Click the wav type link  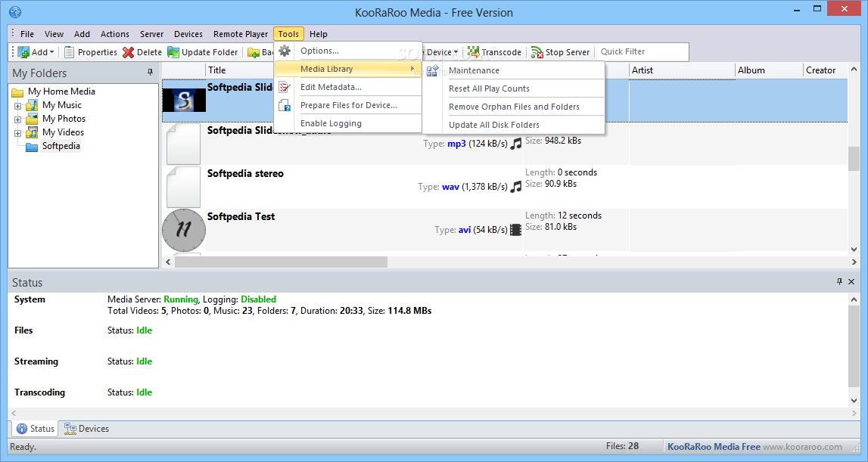pyautogui.click(x=450, y=187)
